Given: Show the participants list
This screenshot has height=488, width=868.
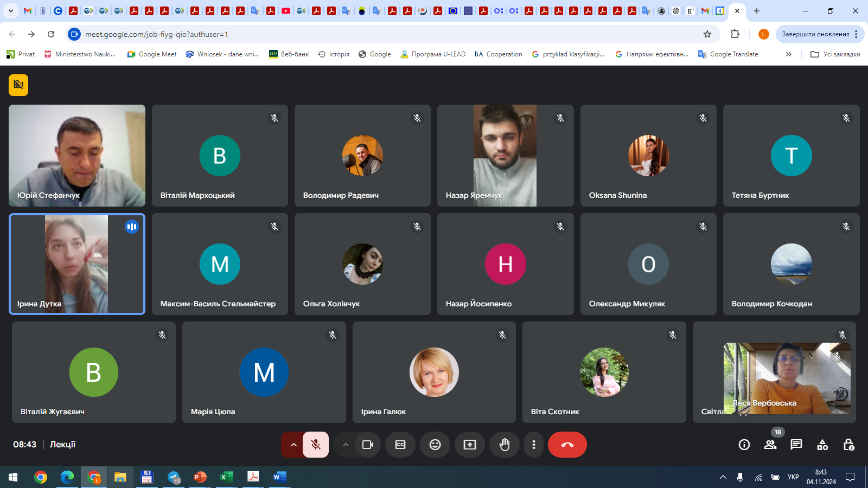Looking at the screenshot, I should tap(770, 445).
